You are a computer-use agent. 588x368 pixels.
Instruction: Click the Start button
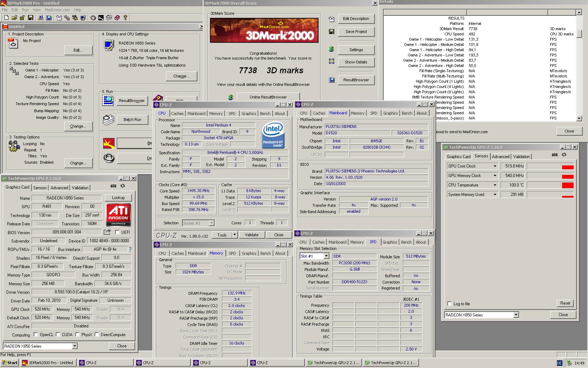point(10,363)
